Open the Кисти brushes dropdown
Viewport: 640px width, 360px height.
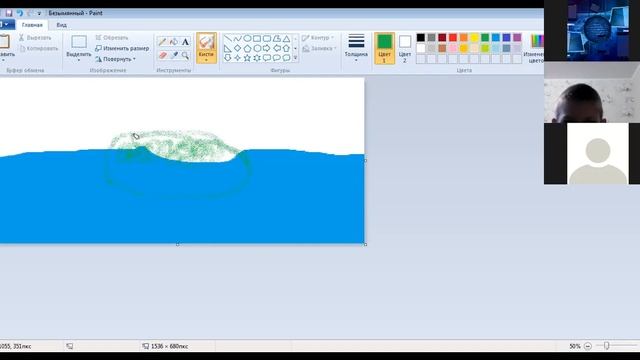(206, 60)
